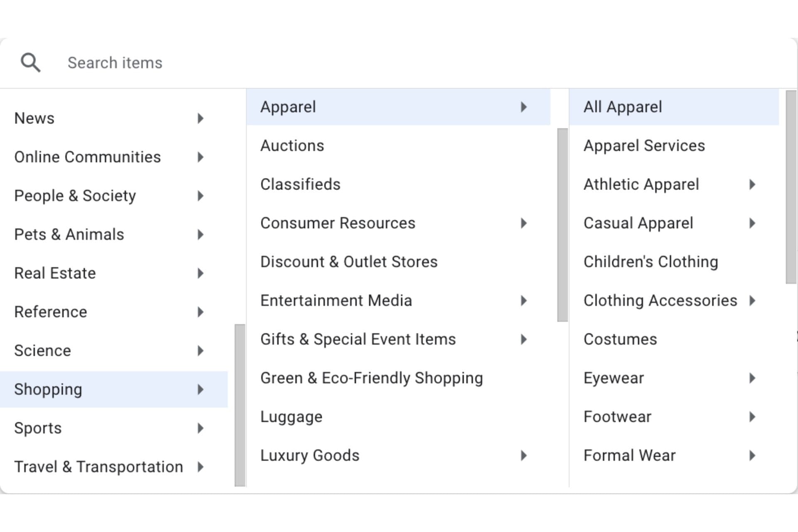Select the All Apparel option
The width and height of the screenshot is (798, 532).
coord(622,107)
